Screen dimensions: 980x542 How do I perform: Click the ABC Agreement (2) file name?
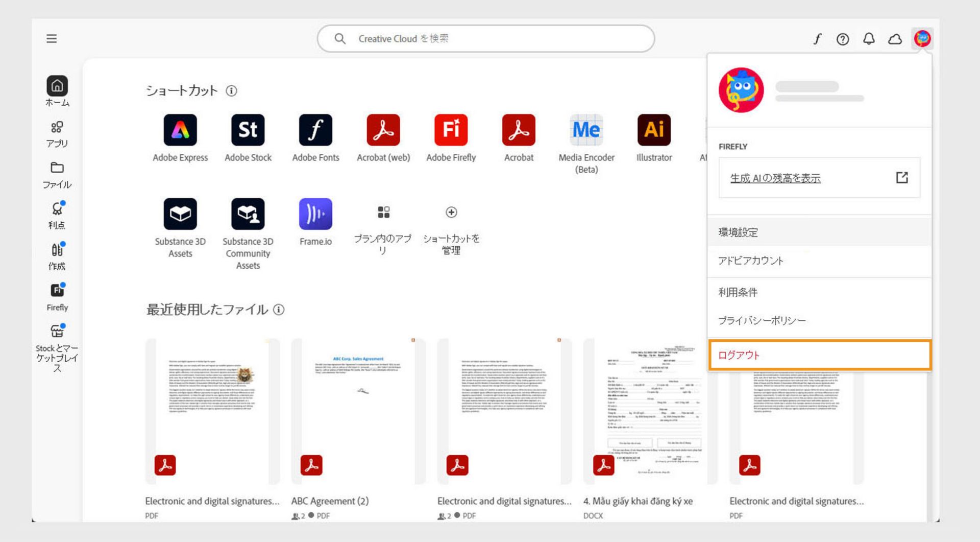pos(330,501)
